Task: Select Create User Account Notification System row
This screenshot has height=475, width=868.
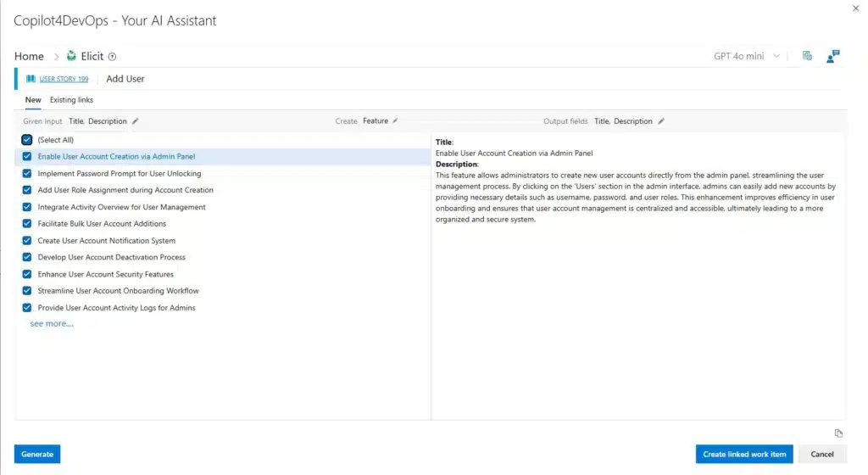Action: tap(223, 240)
